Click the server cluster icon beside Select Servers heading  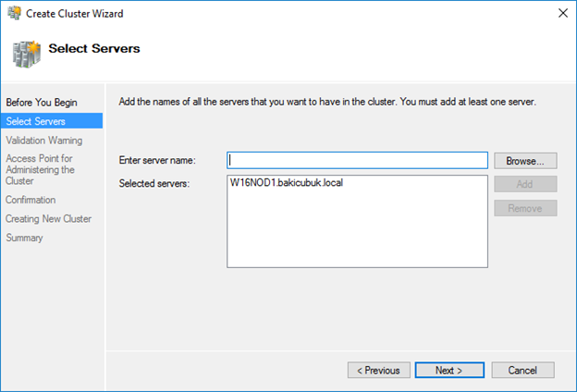(26, 55)
